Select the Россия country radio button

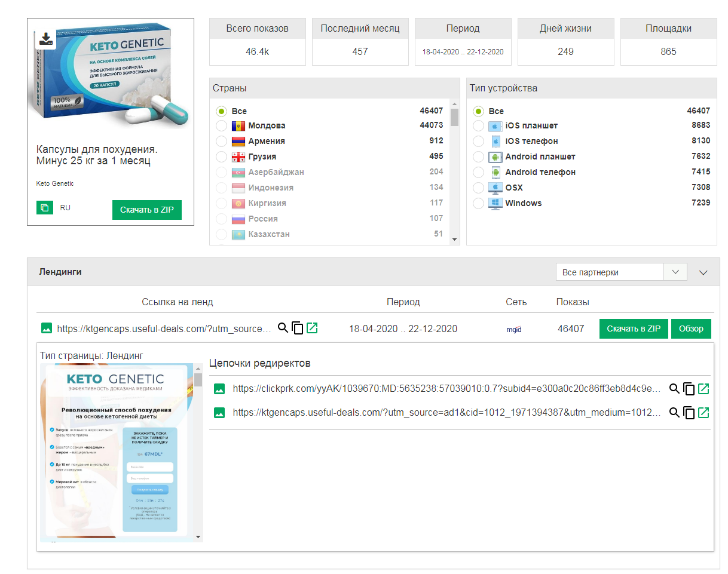pyautogui.click(x=222, y=219)
